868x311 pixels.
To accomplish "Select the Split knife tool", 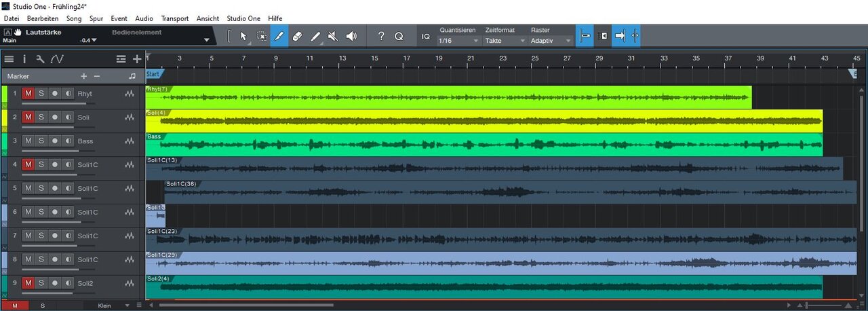I will pyautogui.click(x=279, y=36).
